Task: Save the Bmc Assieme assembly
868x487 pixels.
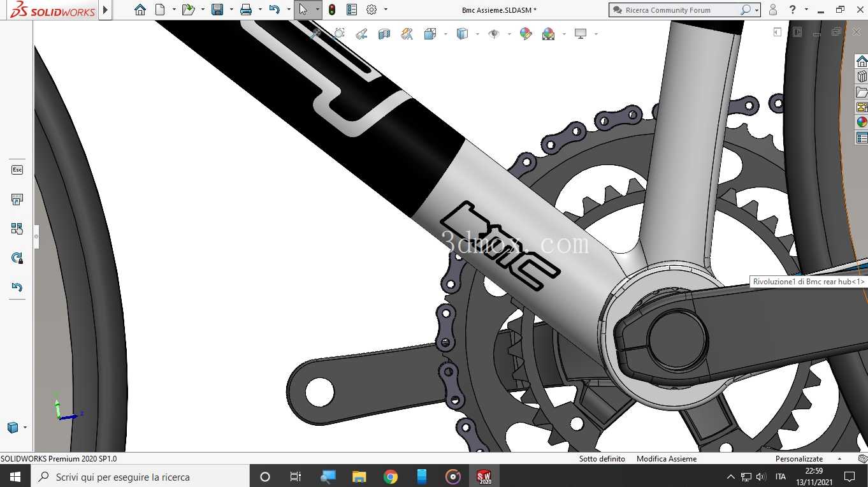Action: pos(217,10)
